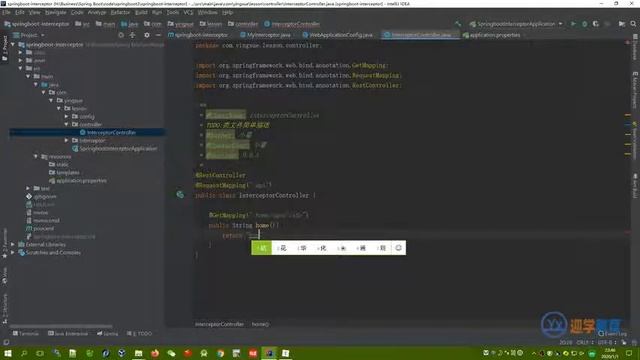Click InterceptorController breadcrumb at editor bottom
Viewport: 640px width, 360px height.
[x=219, y=324]
